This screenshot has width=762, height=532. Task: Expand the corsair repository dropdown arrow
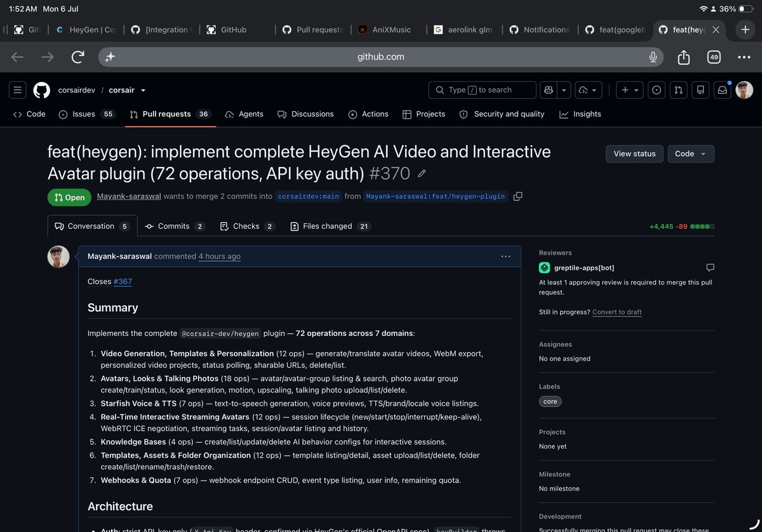point(144,91)
